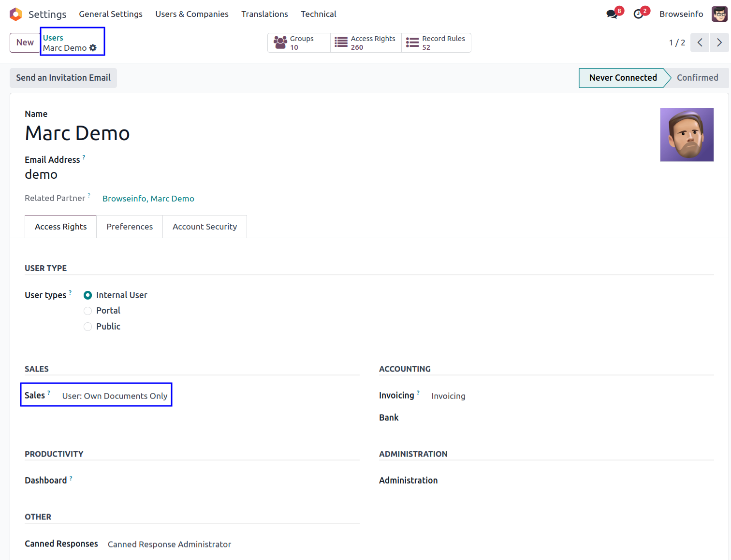Open Record Rules list icon button
Image resolution: width=731 pixels, height=560 pixels.
click(x=412, y=43)
